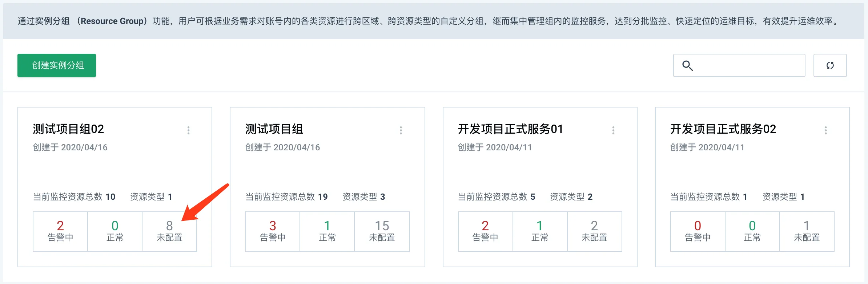Expand more actions on 开发项目正式服务01
Viewport: 868px width, 284px height.
point(613,130)
